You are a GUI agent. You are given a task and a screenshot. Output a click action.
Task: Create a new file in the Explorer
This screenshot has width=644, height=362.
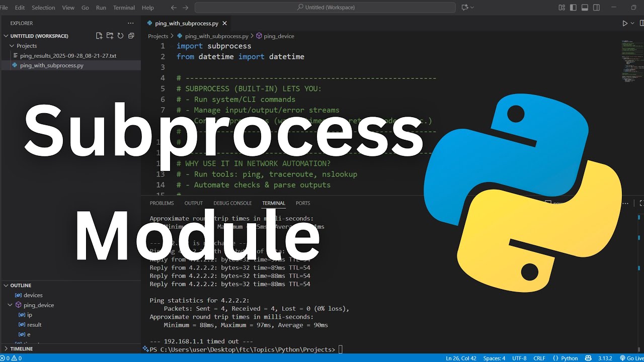pos(99,36)
